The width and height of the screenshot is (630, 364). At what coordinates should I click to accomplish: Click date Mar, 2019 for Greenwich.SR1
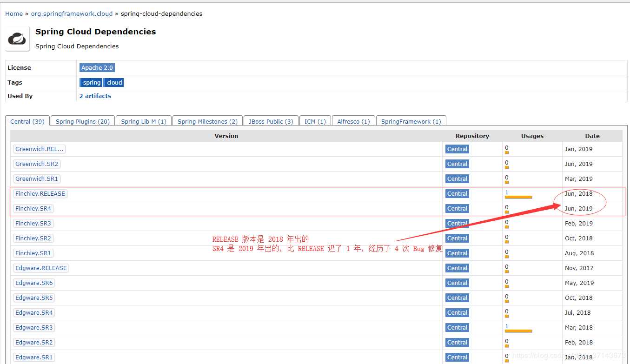coord(578,179)
